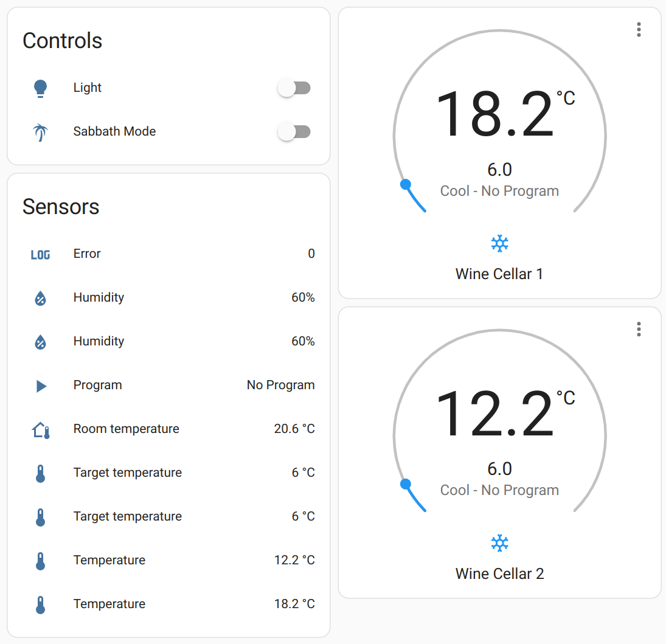Click the Program play arrow icon

click(41, 386)
